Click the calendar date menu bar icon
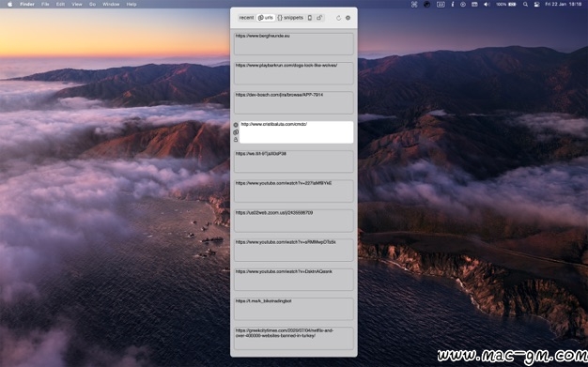 click(x=441, y=4)
